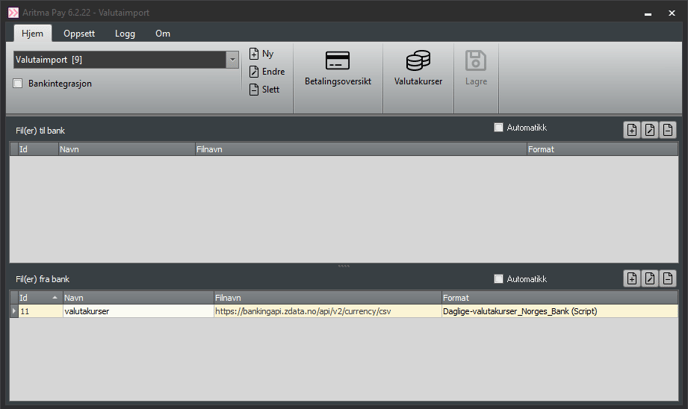Open the Logg tab

pyautogui.click(x=125, y=33)
